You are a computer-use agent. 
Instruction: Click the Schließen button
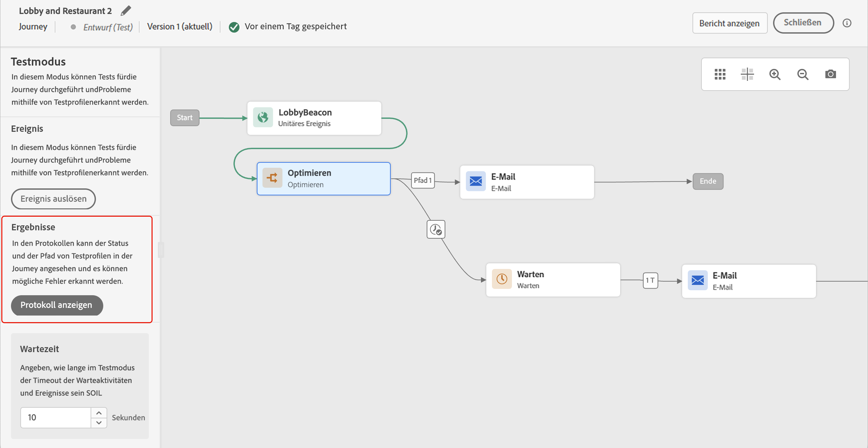[803, 23]
